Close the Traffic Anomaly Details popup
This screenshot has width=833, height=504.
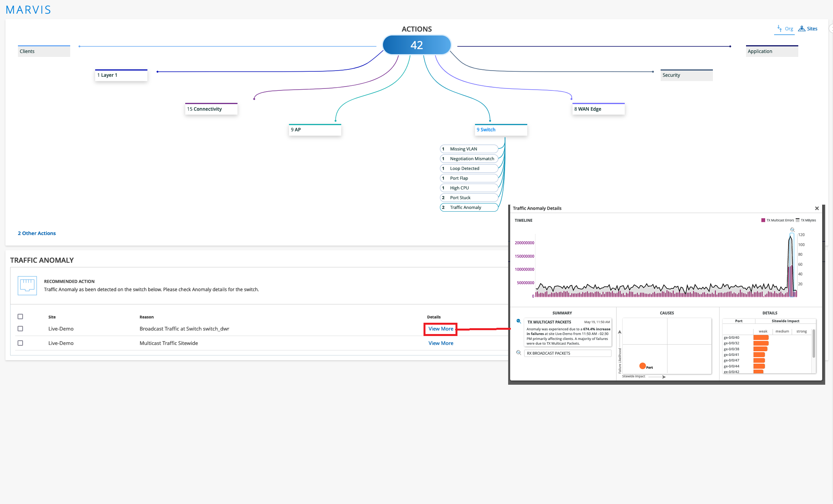coord(817,208)
